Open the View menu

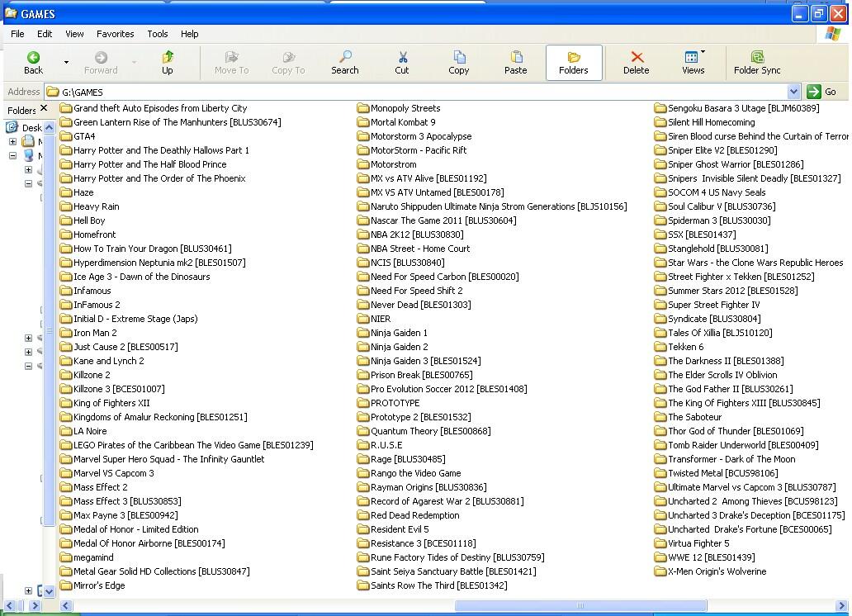74,34
